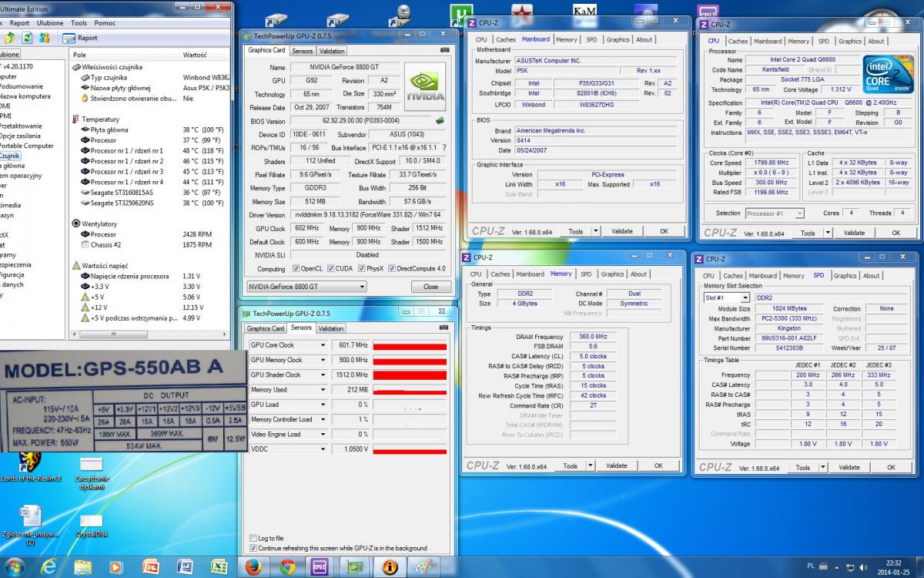Click the GPU Core Clock red sensor graph
This screenshot has width=924, height=578.
[x=410, y=345]
